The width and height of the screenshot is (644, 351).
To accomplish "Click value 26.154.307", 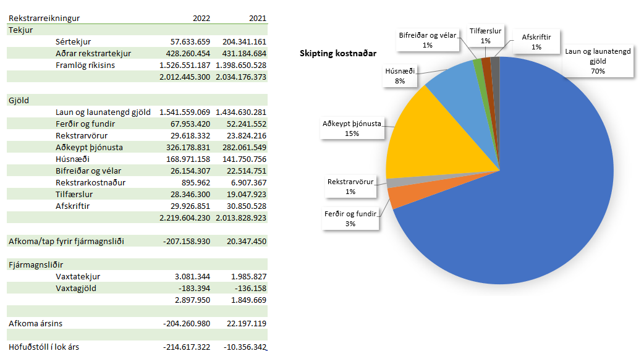I will [190, 171].
